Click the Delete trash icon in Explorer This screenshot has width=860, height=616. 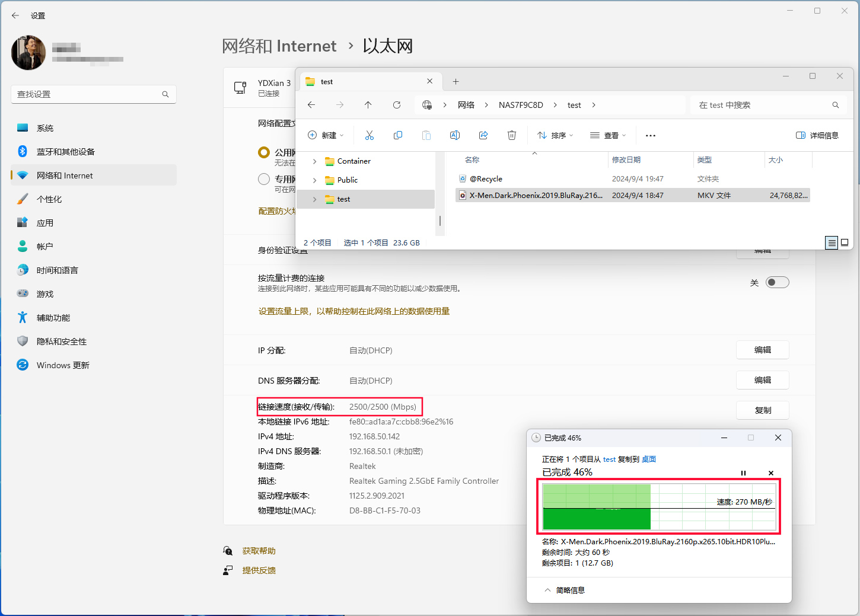512,136
